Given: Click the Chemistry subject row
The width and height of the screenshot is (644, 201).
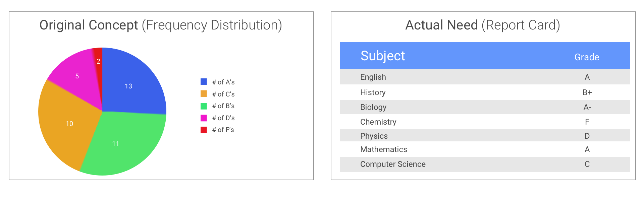Looking at the screenshot, I should (x=485, y=122).
